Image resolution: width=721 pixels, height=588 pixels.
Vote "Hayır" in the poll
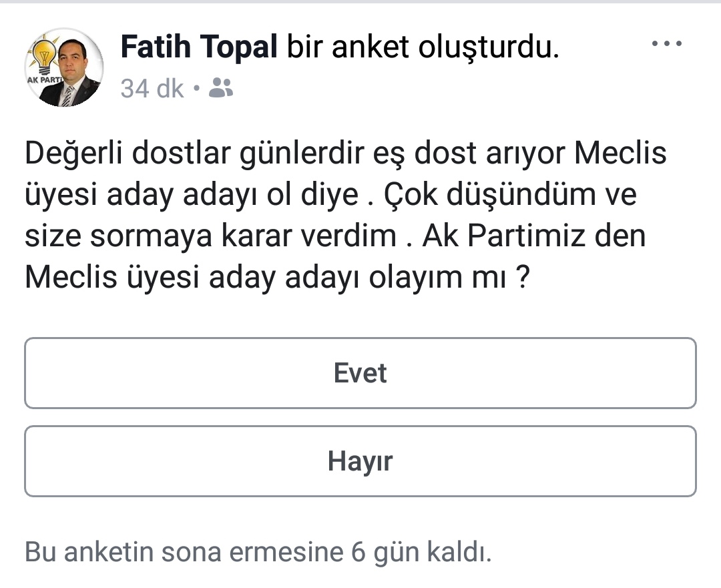coord(360,461)
